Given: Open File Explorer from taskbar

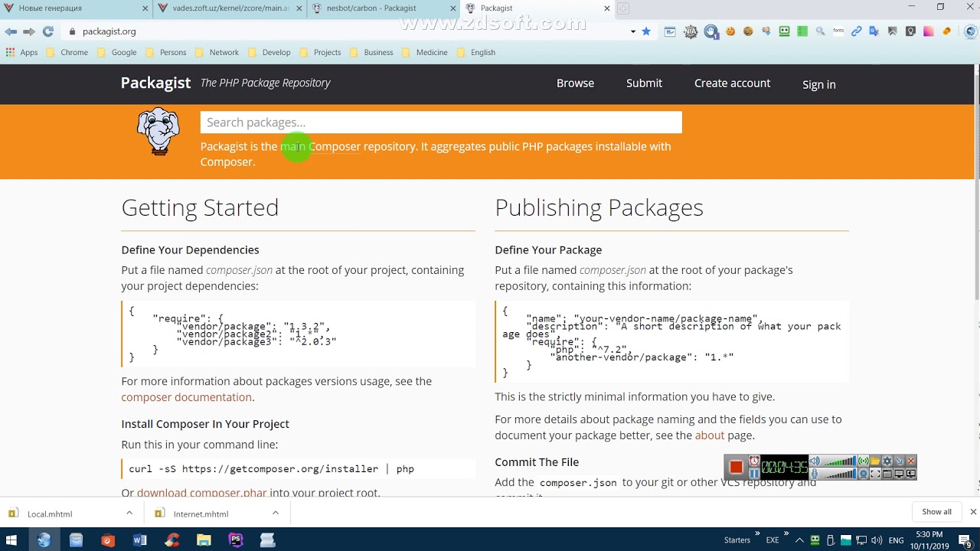Looking at the screenshot, I should 204,540.
